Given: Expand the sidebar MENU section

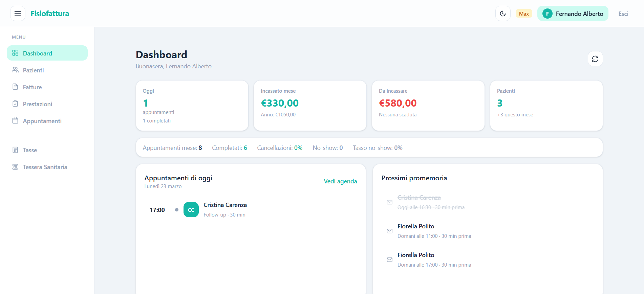Looking at the screenshot, I should coord(19,37).
